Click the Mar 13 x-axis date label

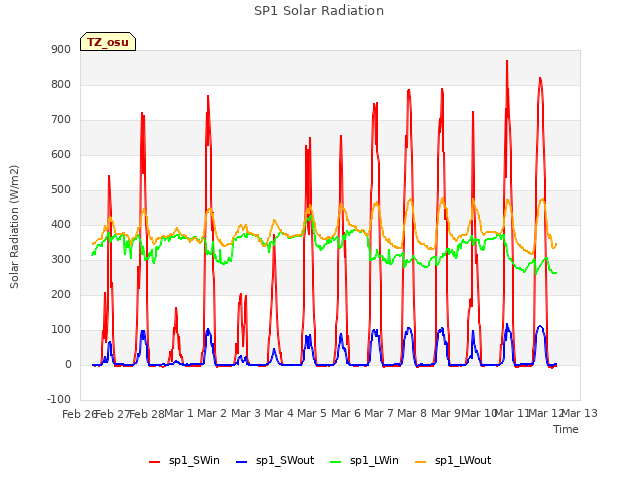pyautogui.click(x=580, y=413)
